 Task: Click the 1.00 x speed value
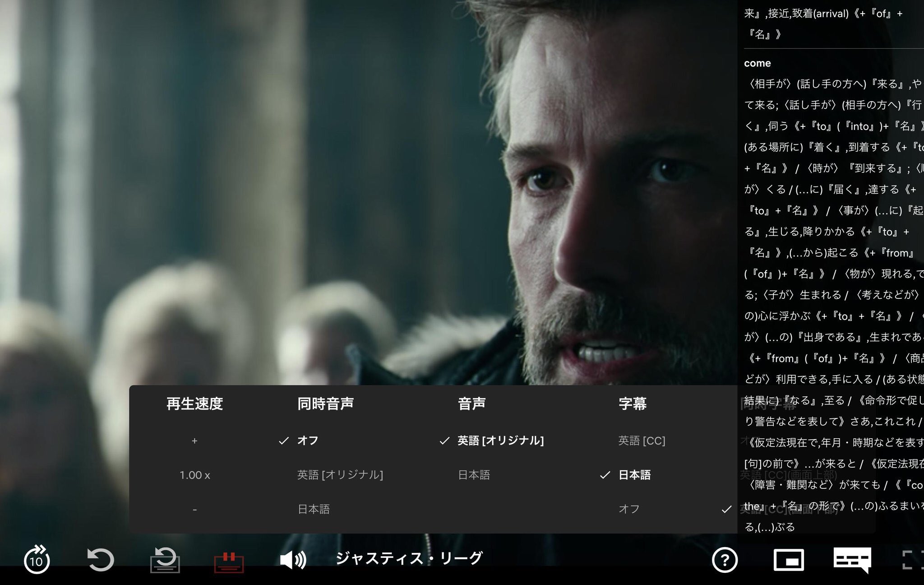(195, 475)
